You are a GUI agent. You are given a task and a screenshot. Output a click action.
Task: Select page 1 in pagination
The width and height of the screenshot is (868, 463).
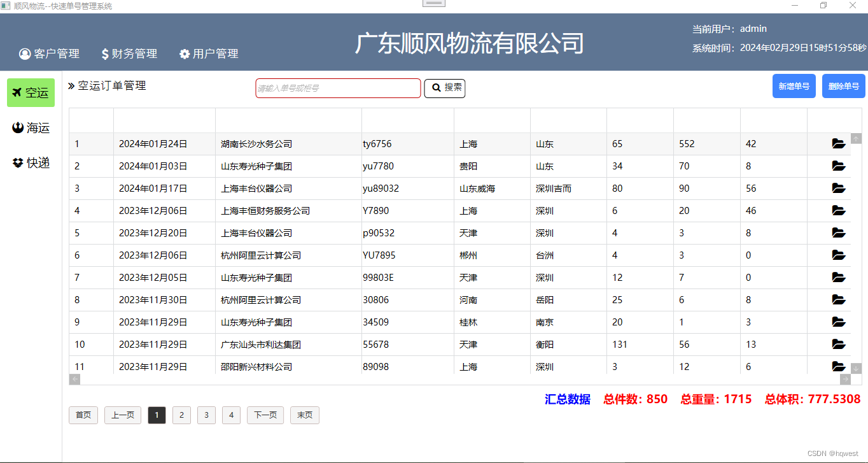pos(157,415)
